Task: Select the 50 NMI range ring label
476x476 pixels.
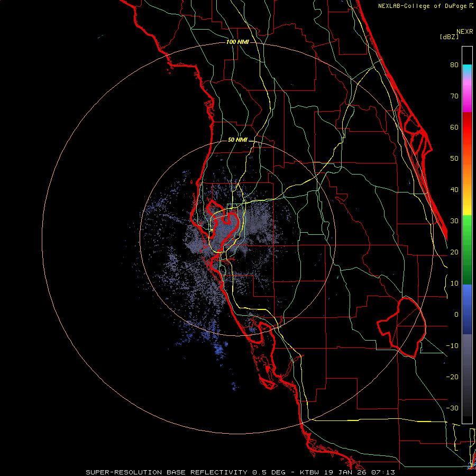Action: 237,140
